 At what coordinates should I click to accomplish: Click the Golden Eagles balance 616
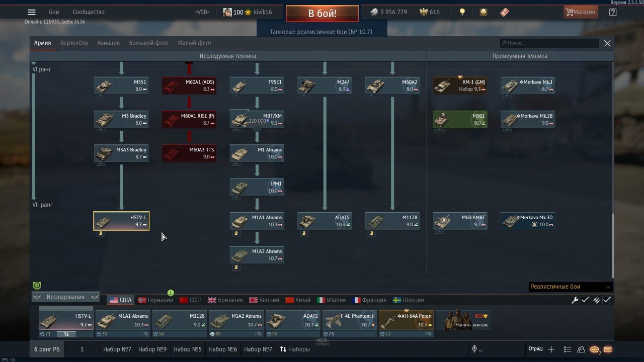tap(430, 12)
